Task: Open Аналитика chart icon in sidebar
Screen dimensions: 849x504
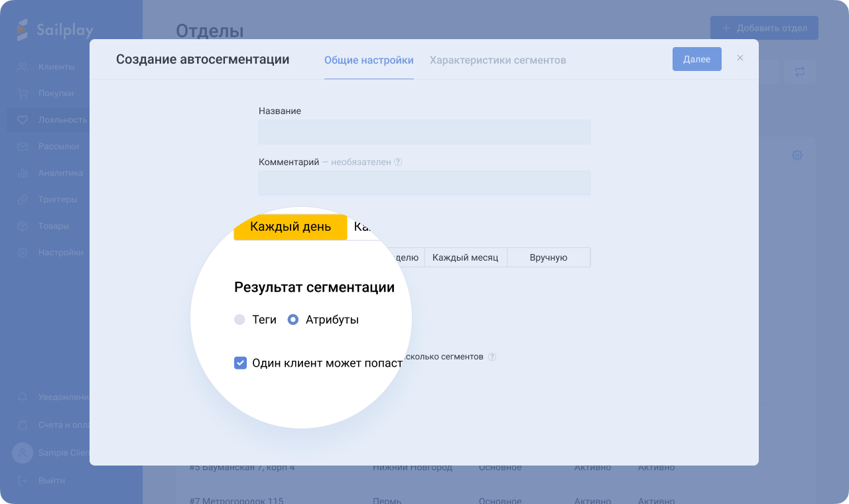Action: [x=23, y=173]
